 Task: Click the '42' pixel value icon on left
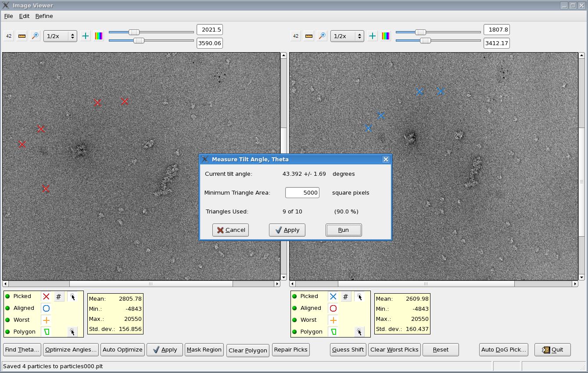click(x=9, y=36)
